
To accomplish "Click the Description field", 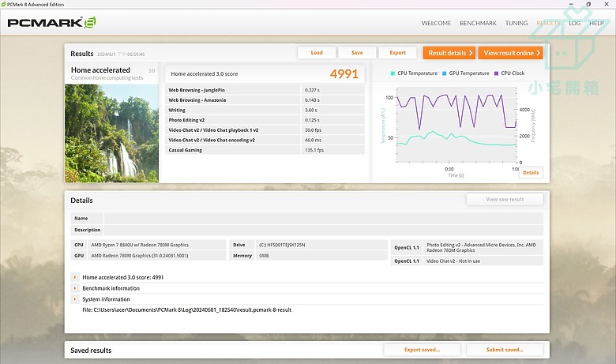I will (x=323, y=230).
